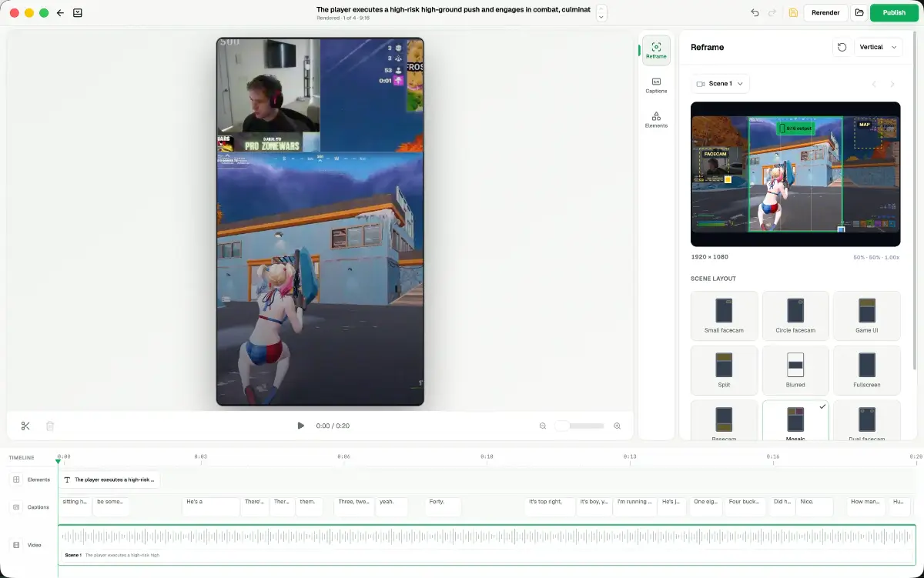This screenshot has width=924, height=578.
Task: Reset the reframe with the circular arrow icon
Action: coord(842,47)
